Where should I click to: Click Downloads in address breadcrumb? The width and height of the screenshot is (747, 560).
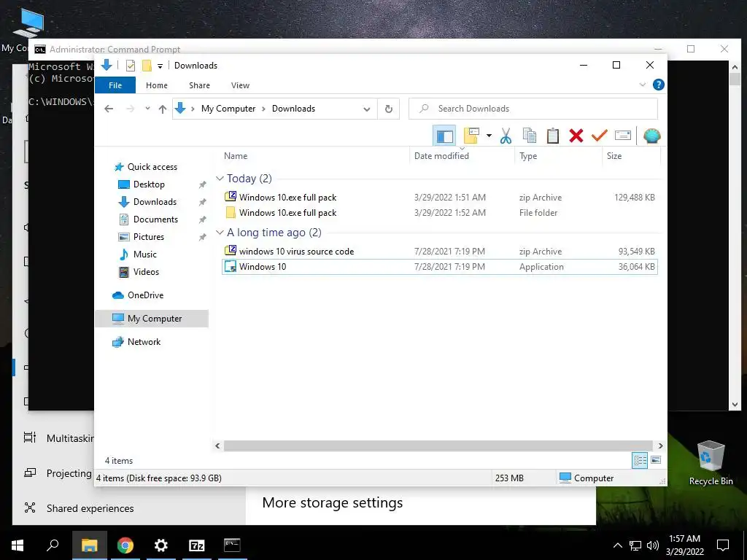pyautogui.click(x=293, y=109)
